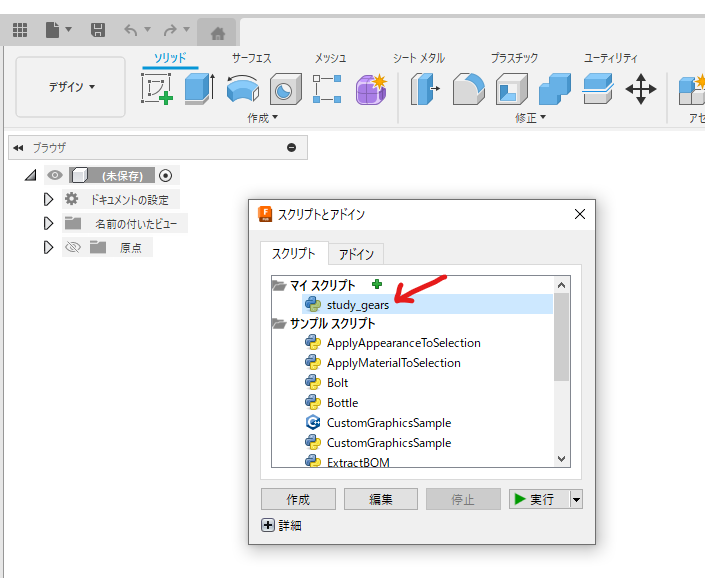Click the Create Sketch tool icon
The image size is (705, 578).
pyautogui.click(x=155, y=90)
